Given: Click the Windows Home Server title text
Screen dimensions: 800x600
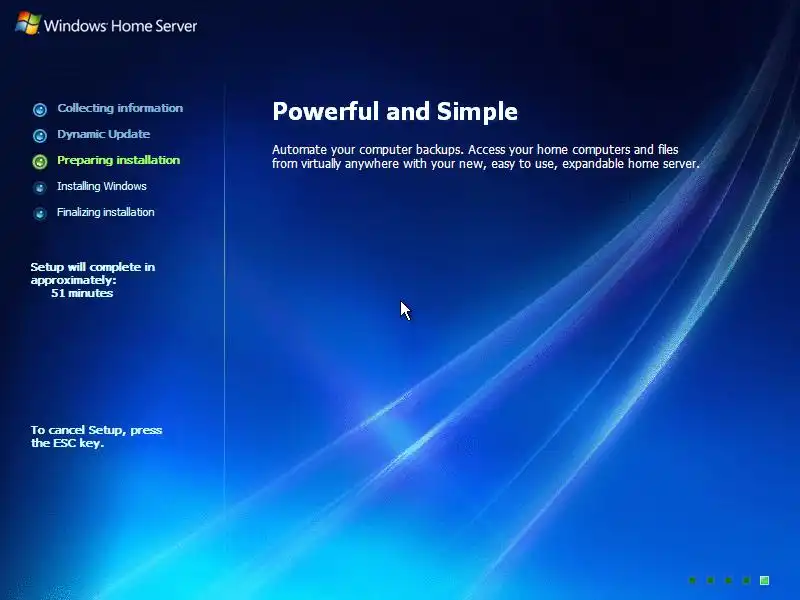Looking at the screenshot, I should [x=120, y=26].
